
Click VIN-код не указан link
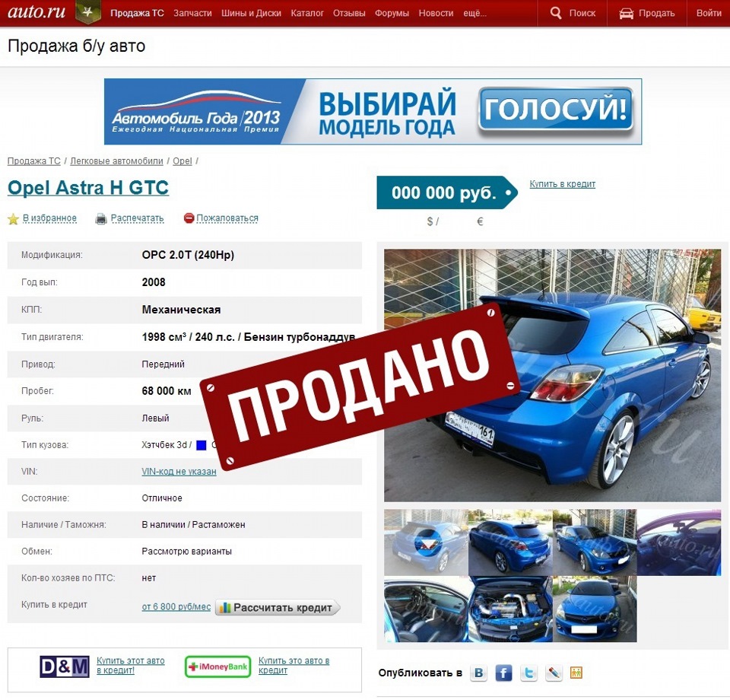(179, 471)
